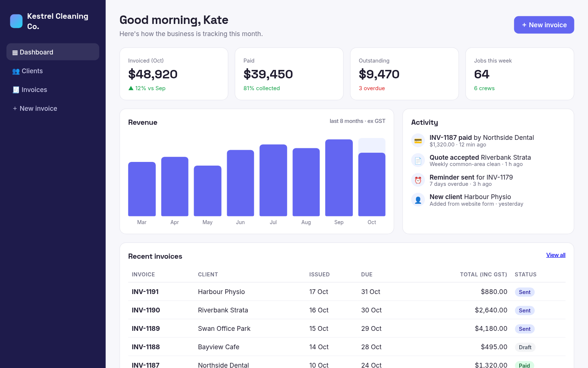Click the TOTAL (INC GST) column header

483,275
